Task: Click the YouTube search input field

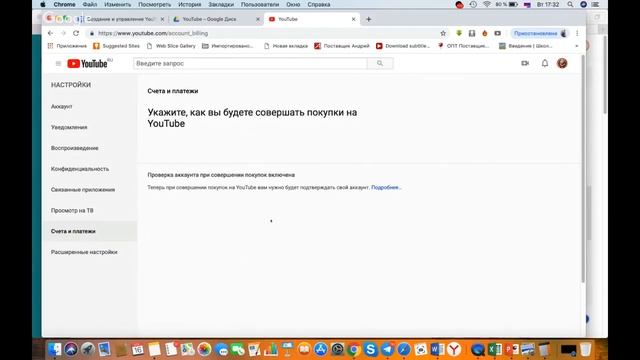Action: (x=250, y=63)
